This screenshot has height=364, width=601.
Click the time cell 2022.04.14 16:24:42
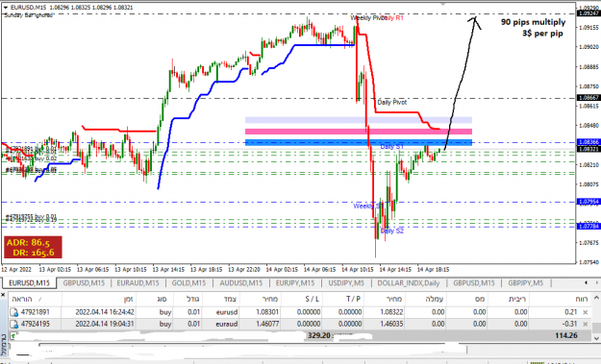click(x=105, y=312)
